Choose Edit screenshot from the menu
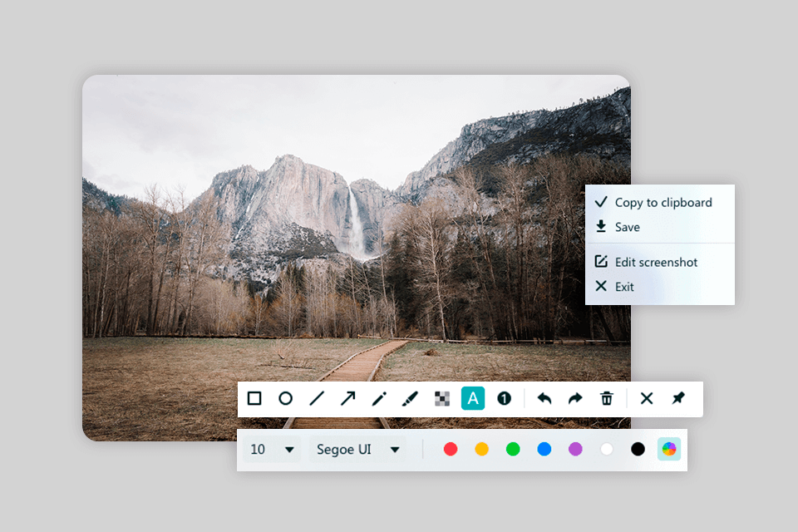 pos(659,262)
